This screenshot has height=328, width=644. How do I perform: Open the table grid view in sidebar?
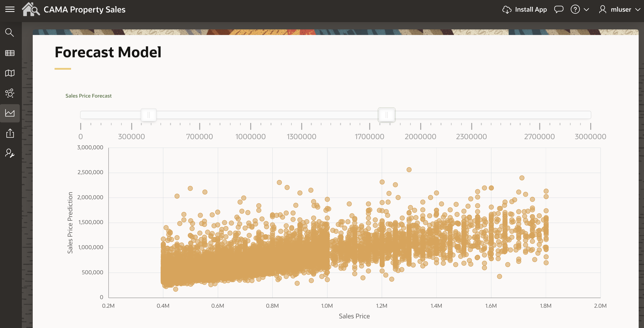(10, 53)
